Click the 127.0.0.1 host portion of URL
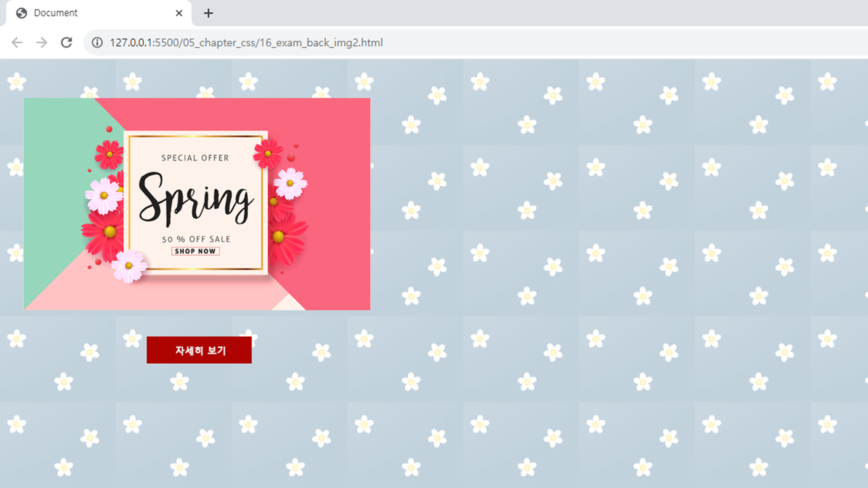868x488 pixels. click(x=131, y=42)
